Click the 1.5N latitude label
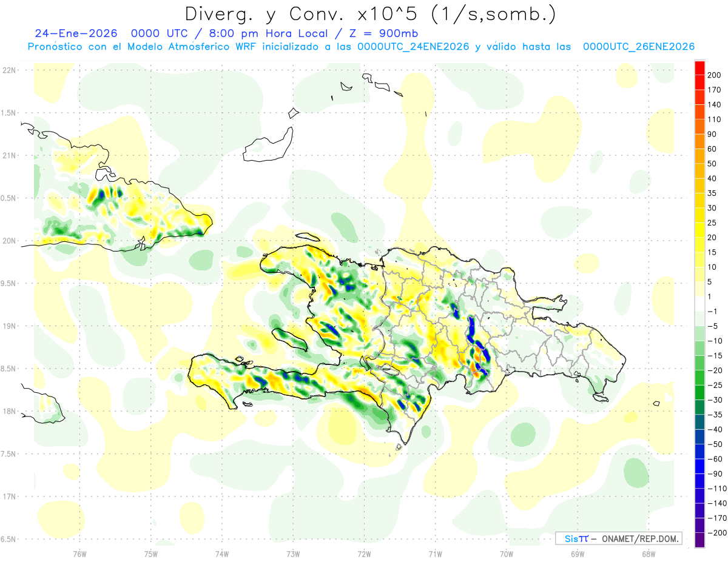 (8, 113)
